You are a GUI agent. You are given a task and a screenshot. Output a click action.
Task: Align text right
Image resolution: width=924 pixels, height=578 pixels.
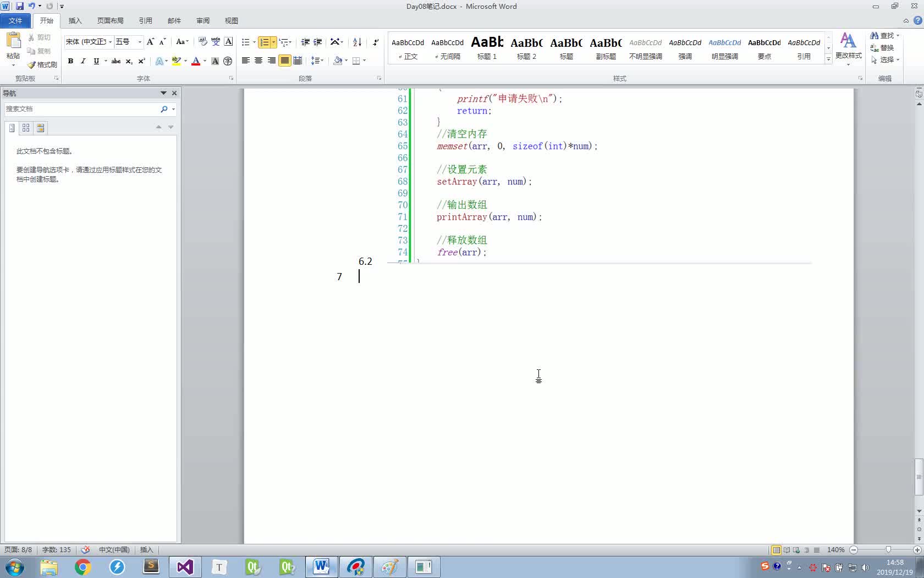pos(272,61)
